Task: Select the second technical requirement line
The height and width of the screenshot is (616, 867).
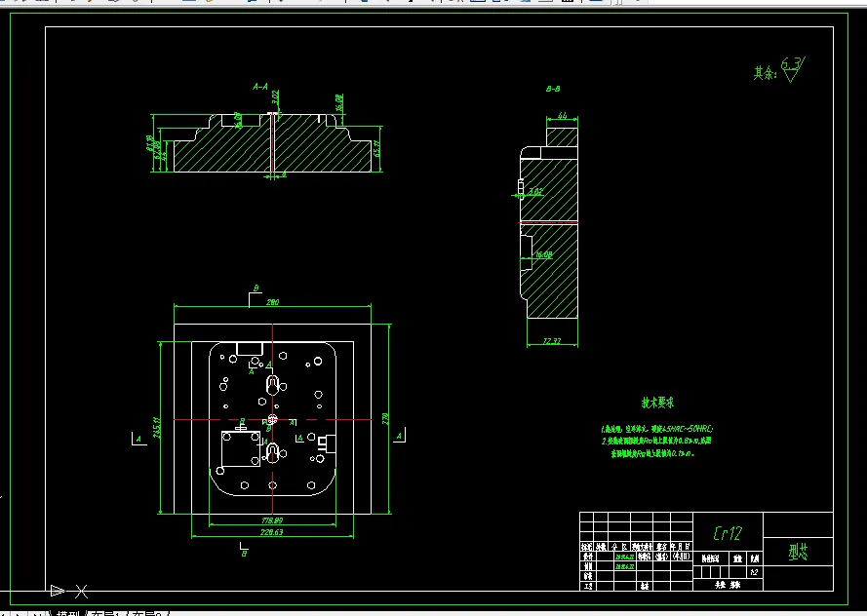Action: point(656,441)
